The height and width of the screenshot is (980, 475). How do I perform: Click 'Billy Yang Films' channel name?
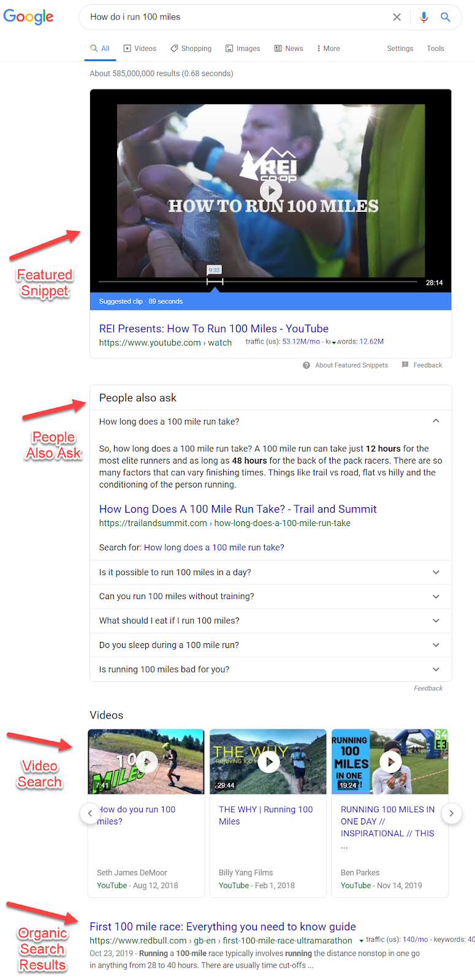click(246, 873)
